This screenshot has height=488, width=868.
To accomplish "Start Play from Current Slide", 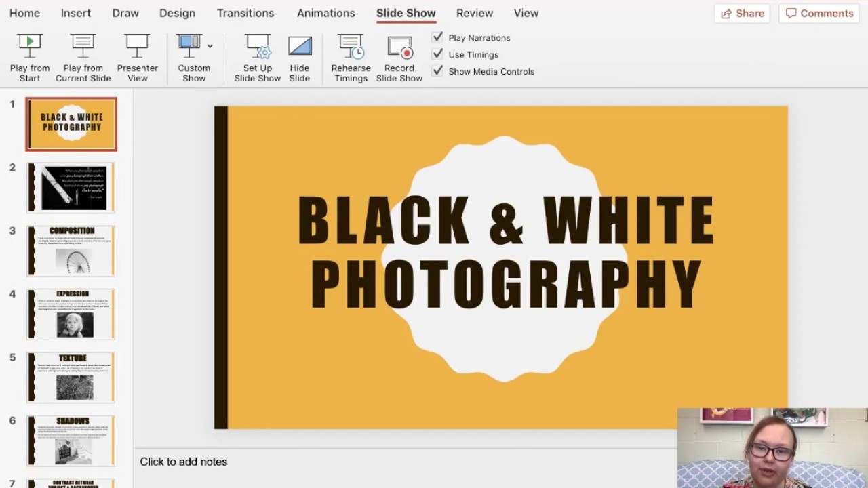I will coord(83,58).
